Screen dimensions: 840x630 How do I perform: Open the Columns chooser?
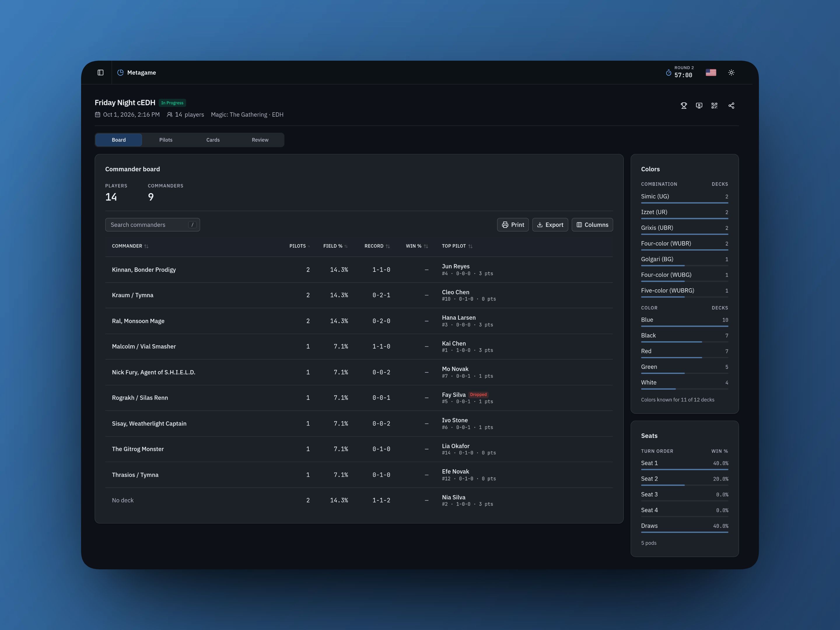coord(592,225)
